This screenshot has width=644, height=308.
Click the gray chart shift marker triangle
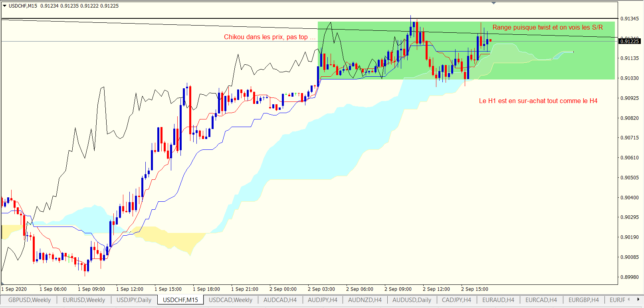coord(494,3)
